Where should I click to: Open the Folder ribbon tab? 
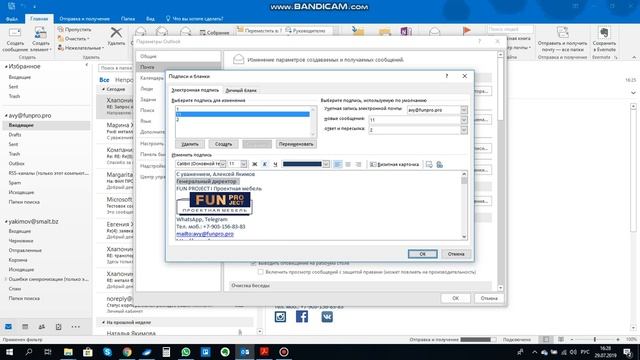128,19
